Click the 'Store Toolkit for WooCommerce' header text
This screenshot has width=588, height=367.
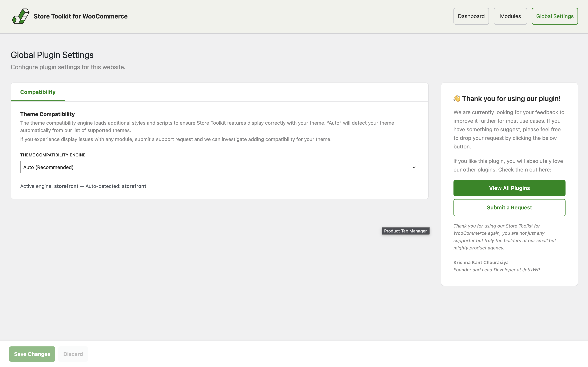(x=80, y=17)
